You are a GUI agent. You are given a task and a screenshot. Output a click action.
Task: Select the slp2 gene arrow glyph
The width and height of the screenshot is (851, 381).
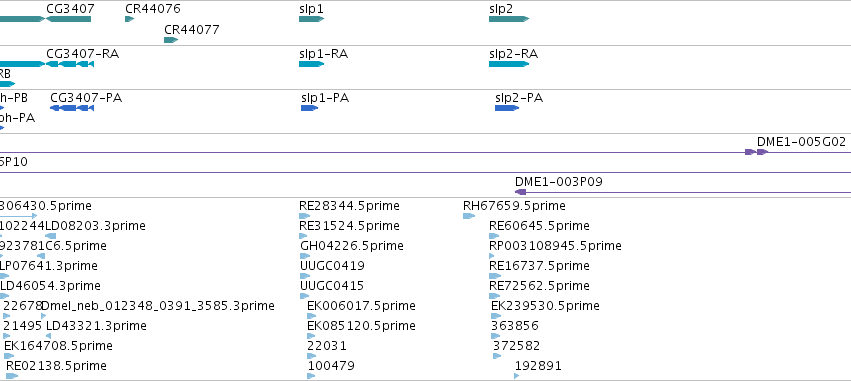(x=509, y=19)
